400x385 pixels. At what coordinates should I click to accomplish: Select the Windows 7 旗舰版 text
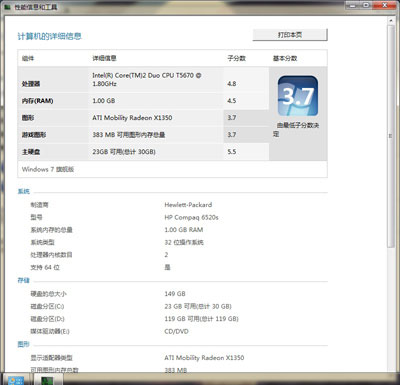click(48, 169)
